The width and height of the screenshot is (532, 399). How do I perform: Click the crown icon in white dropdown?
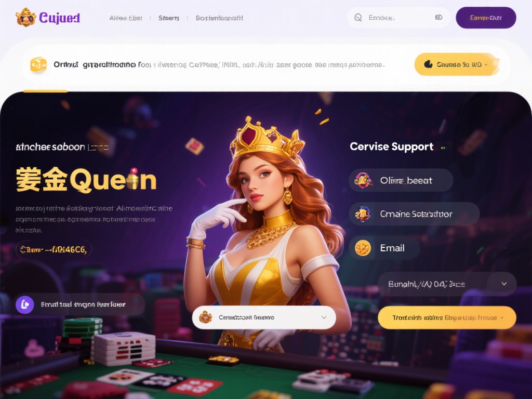(x=206, y=317)
